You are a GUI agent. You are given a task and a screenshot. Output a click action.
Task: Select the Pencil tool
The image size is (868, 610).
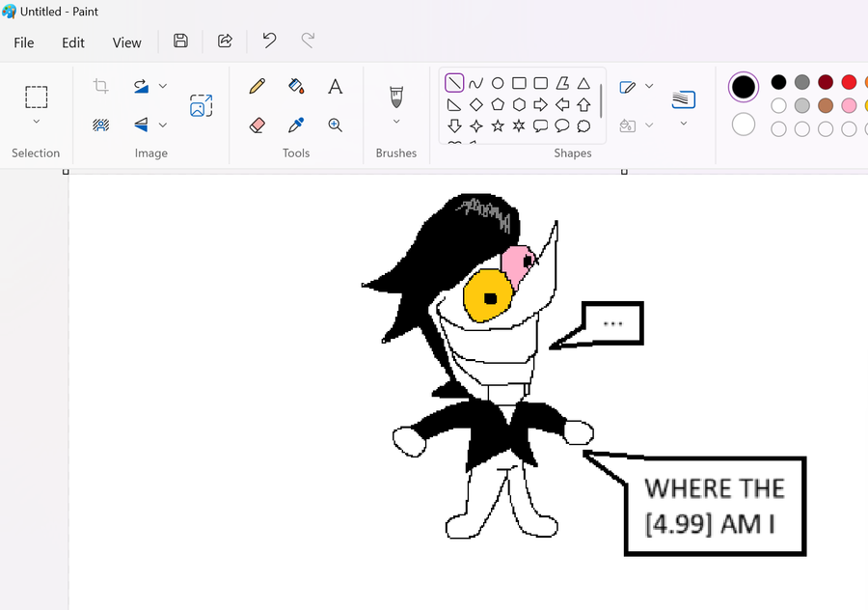click(x=257, y=86)
